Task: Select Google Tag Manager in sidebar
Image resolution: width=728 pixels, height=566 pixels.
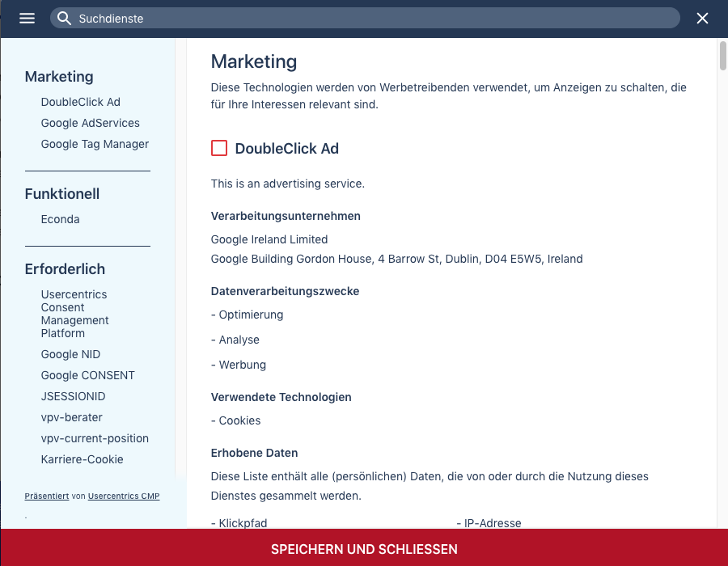Action: tap(95, 144)
